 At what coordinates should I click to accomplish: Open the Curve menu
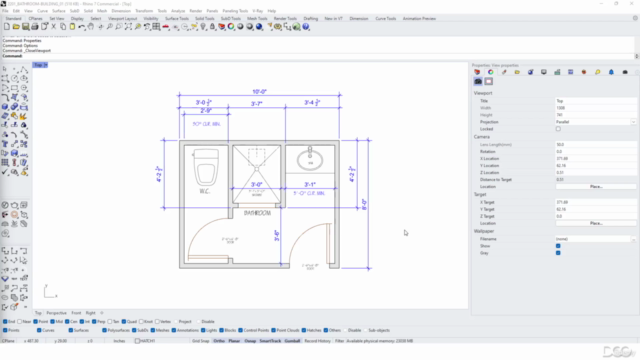[x=42, y=11]
